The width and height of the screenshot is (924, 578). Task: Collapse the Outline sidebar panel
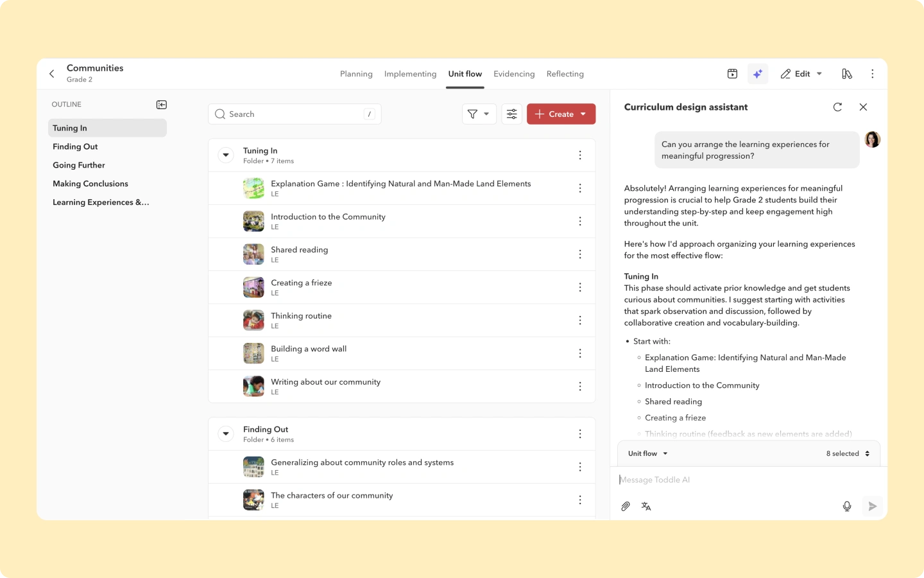(x=162, y=105)
